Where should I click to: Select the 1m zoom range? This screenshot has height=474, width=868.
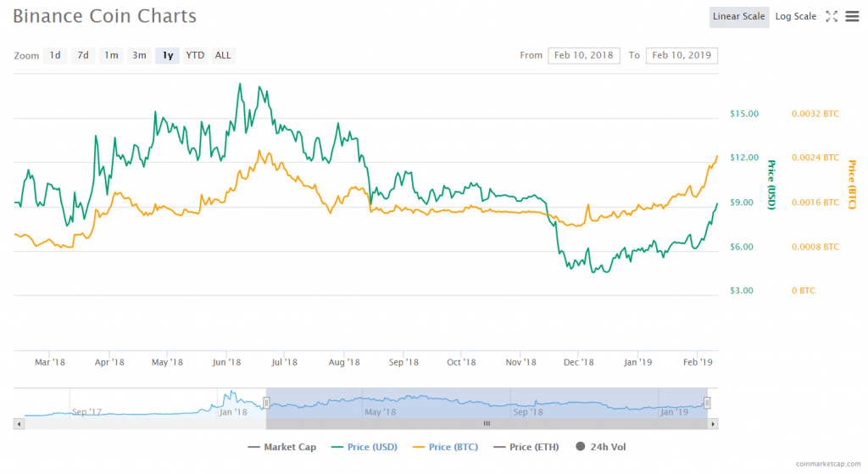tap(111, 56)
